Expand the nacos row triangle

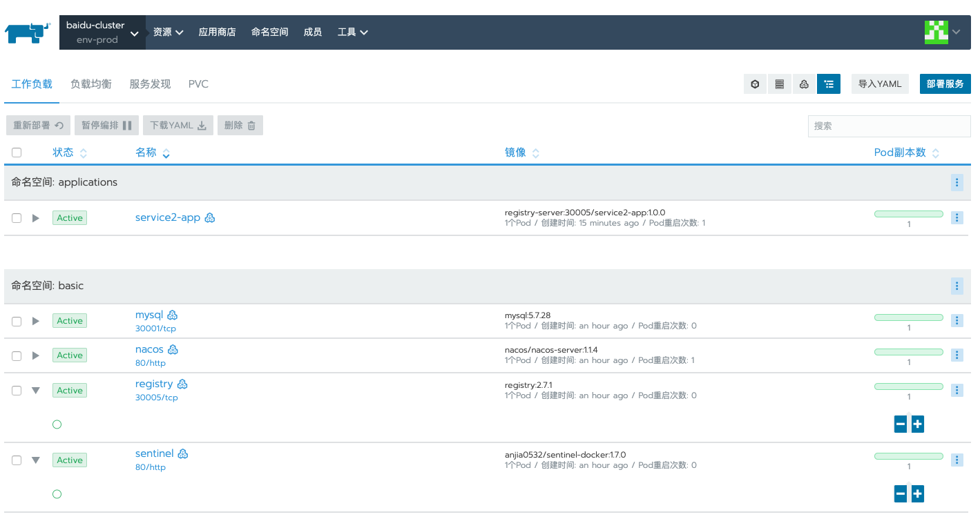[x=36, y=355]
